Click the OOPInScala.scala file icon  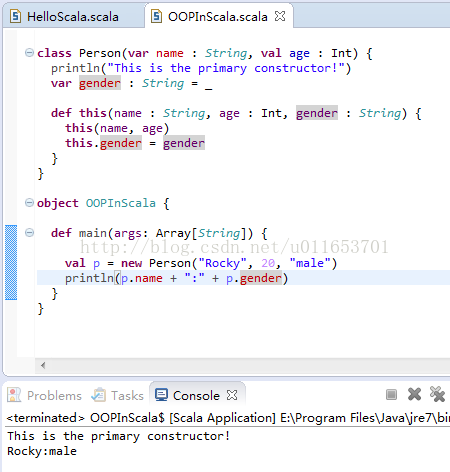156,16
